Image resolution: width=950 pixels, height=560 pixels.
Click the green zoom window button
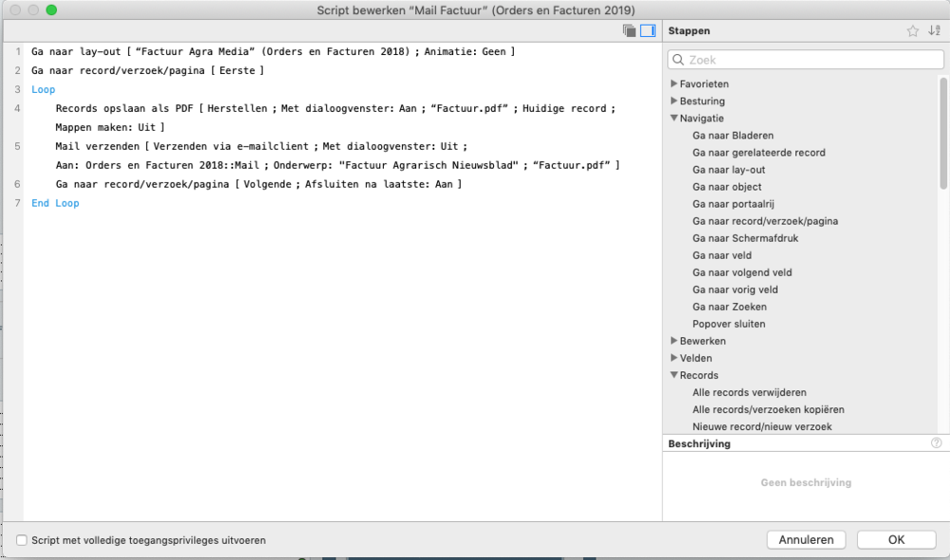(x=51, y=9)
